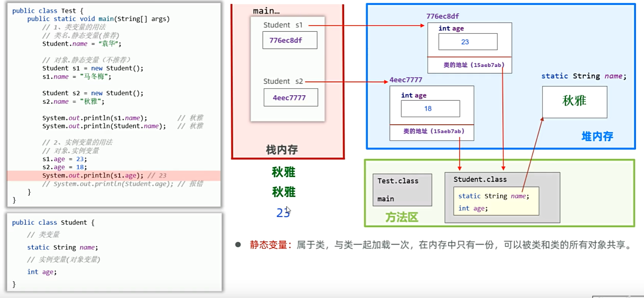
Task: Click the s2.name = "秋雅" code line
Action: (73, 101)
